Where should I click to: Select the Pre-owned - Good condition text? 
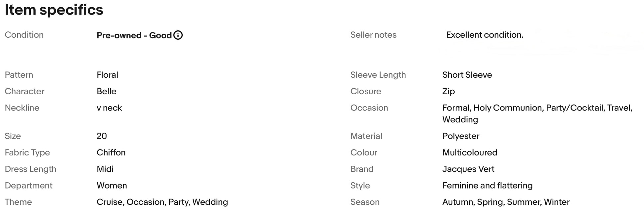134,35
